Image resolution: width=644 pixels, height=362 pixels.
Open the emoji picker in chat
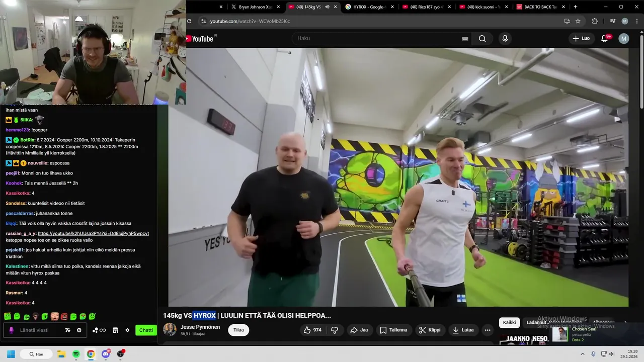point(79,330)
